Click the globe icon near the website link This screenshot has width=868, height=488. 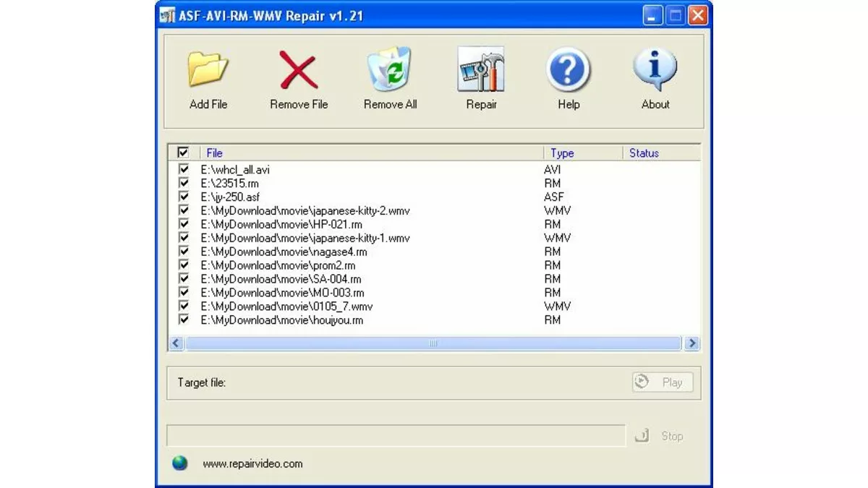[x=179, y=463]
